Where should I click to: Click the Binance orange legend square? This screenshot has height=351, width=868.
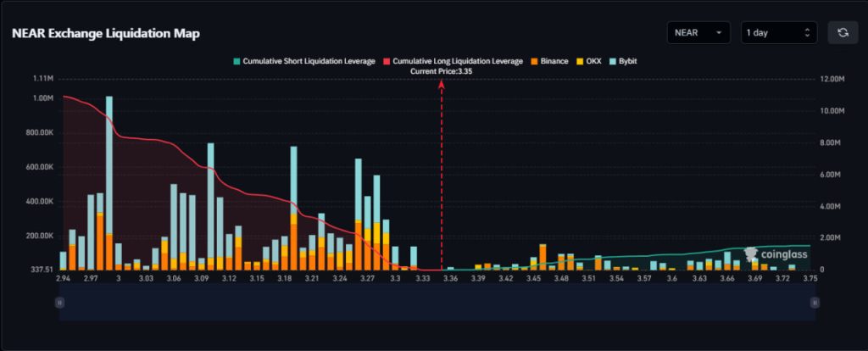[x=534, y=62]
